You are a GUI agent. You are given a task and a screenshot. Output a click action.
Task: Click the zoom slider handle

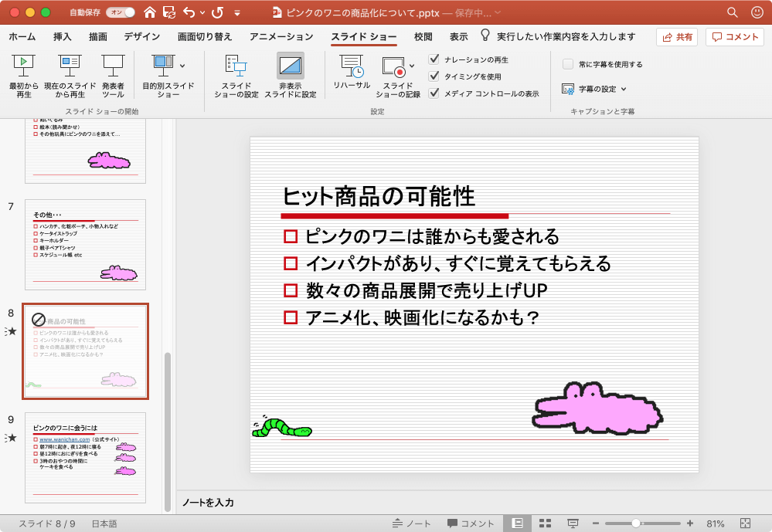pyautogui.click(x=635, y=524)
